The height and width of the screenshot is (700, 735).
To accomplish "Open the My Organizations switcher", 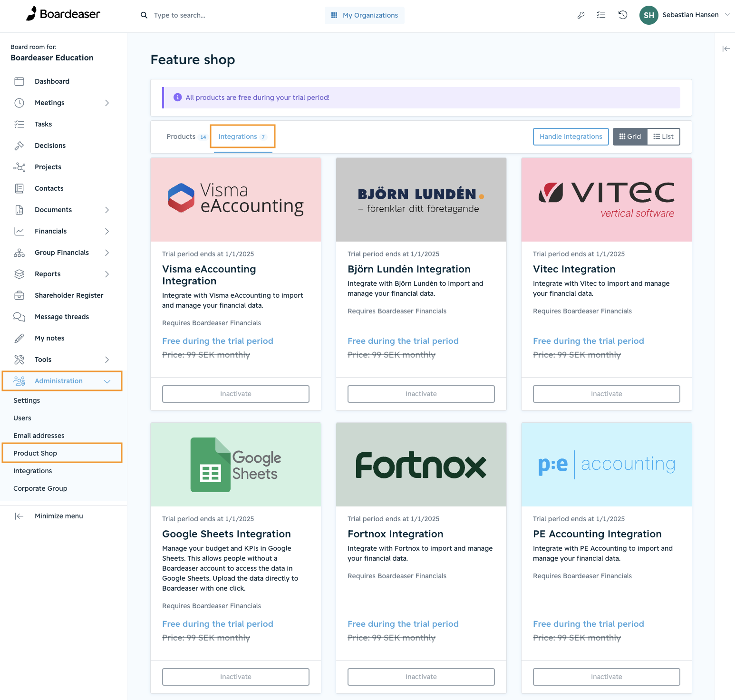I will [x=365, y=15].
